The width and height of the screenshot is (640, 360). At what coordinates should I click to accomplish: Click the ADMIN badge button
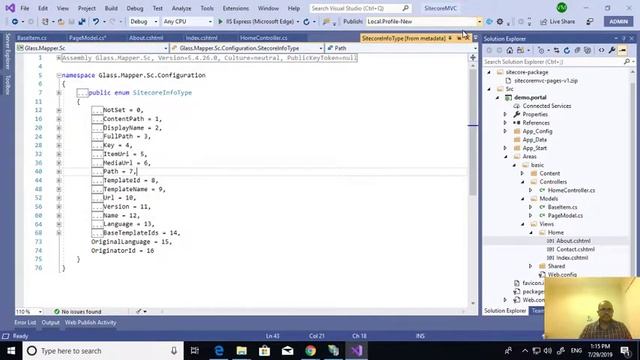pos(618,22)
